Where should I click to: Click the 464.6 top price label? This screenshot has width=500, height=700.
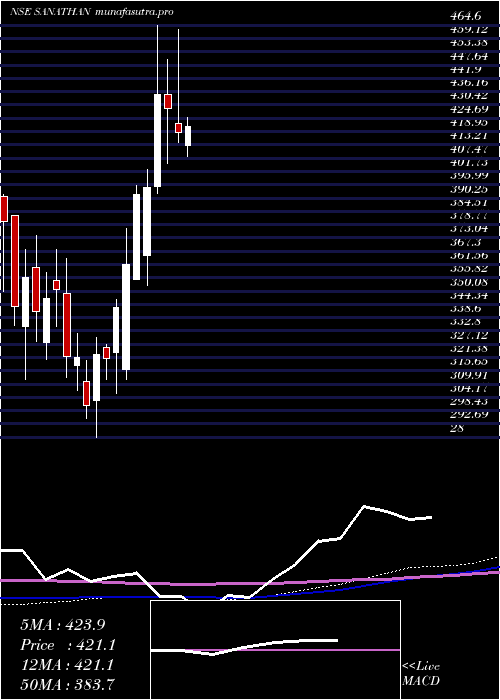coord(466,17)
